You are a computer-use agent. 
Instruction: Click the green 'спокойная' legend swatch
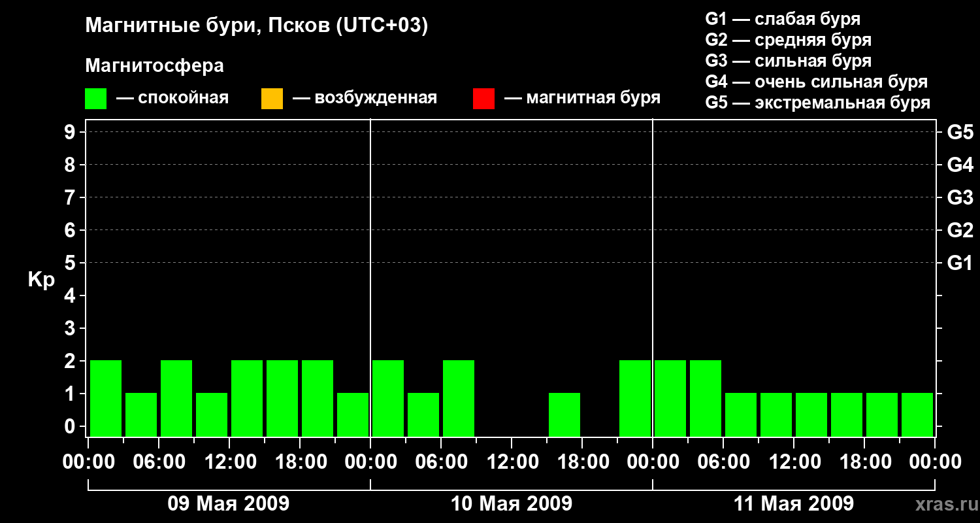pyautogui.click(x=95, y=99)
